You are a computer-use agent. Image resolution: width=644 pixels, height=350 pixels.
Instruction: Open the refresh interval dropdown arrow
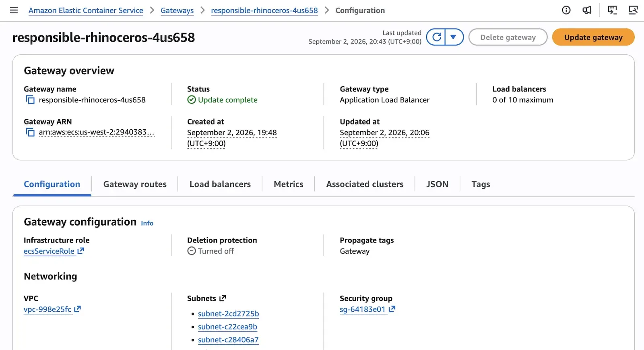[454, 37]
